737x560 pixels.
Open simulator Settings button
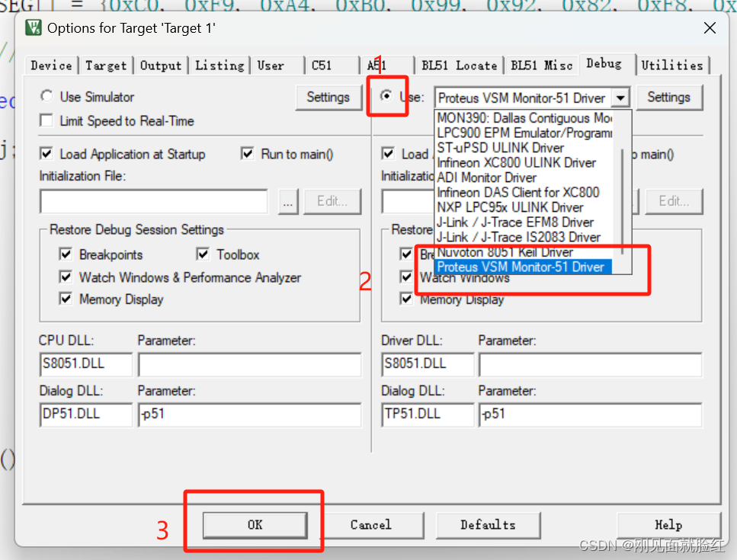tap(328, 98)
